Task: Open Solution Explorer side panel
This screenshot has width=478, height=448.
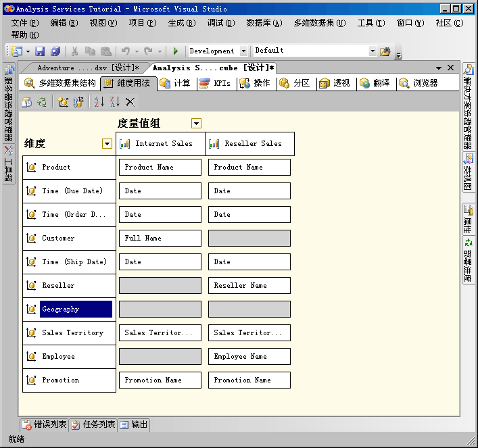Action: [x=469, y=106]
